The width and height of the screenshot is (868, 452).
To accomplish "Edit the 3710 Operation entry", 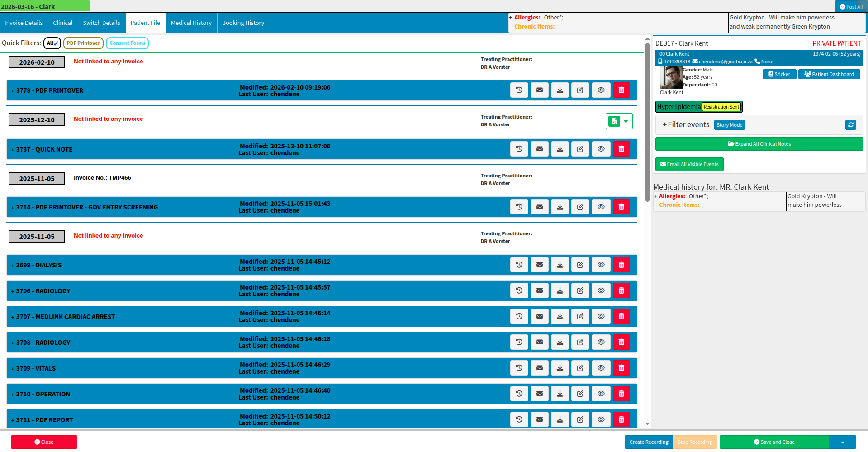I will pos(580,394).
